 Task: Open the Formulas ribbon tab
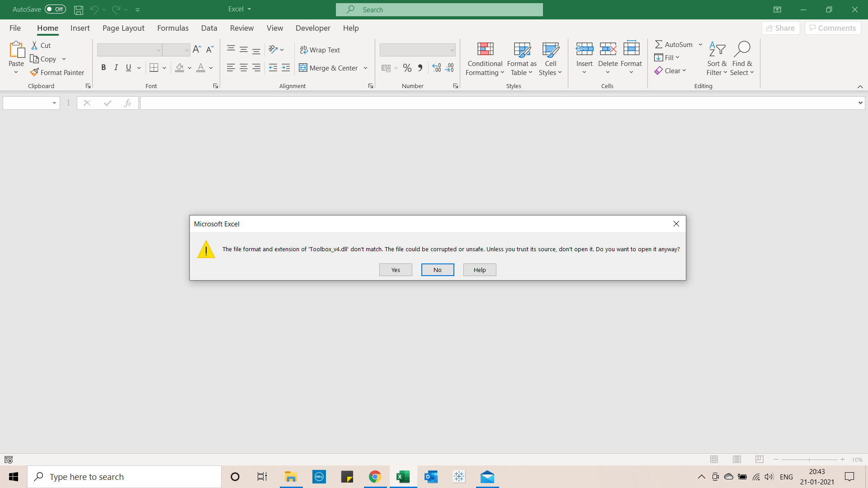click(173, 28)
